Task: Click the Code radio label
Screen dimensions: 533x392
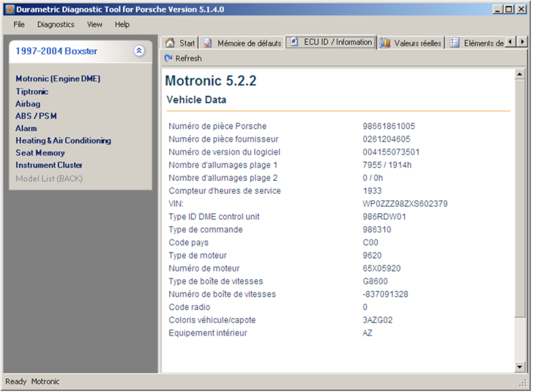Action: pos(189,307)
